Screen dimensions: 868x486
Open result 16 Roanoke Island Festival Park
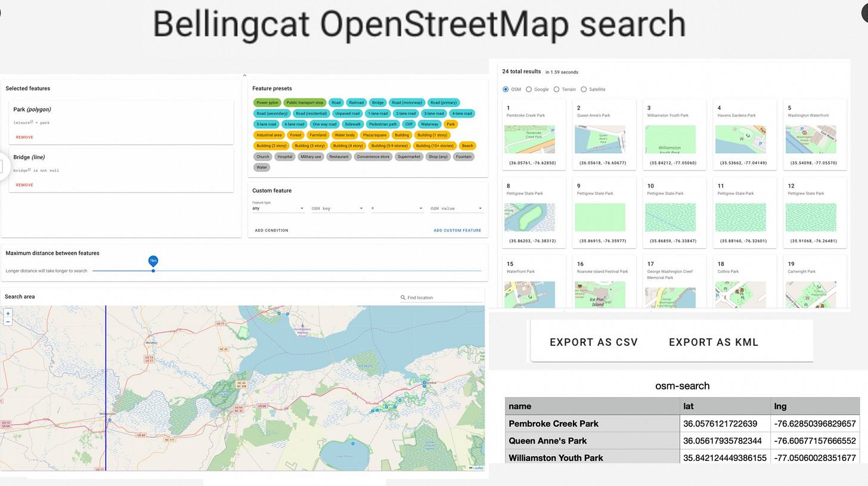pos(600,295)
